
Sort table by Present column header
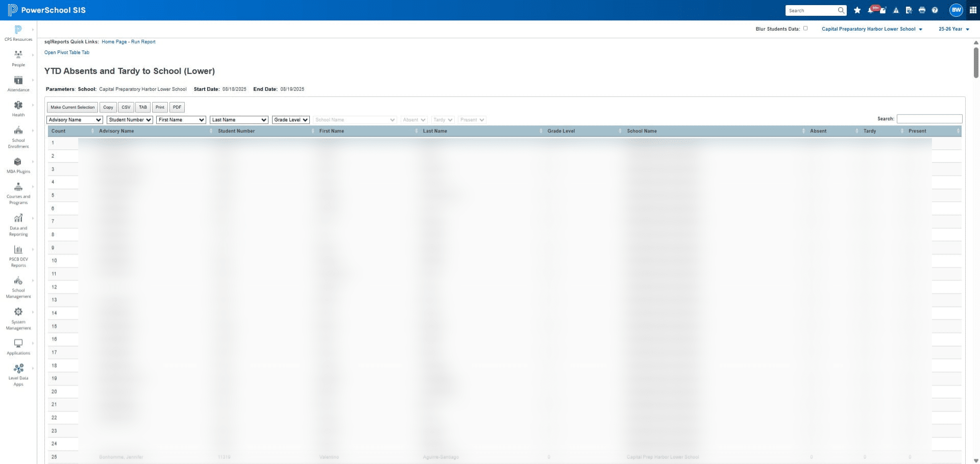934,131
